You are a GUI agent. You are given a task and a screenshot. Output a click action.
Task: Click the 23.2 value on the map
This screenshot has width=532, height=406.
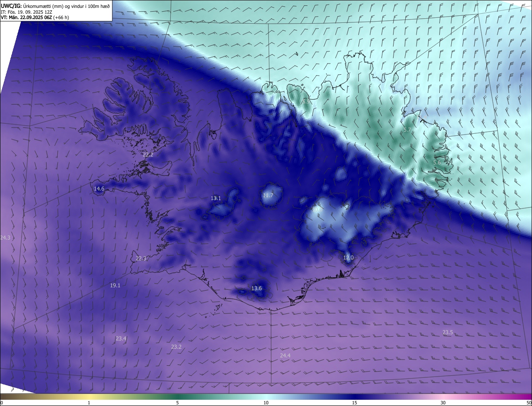click(176, 346)
